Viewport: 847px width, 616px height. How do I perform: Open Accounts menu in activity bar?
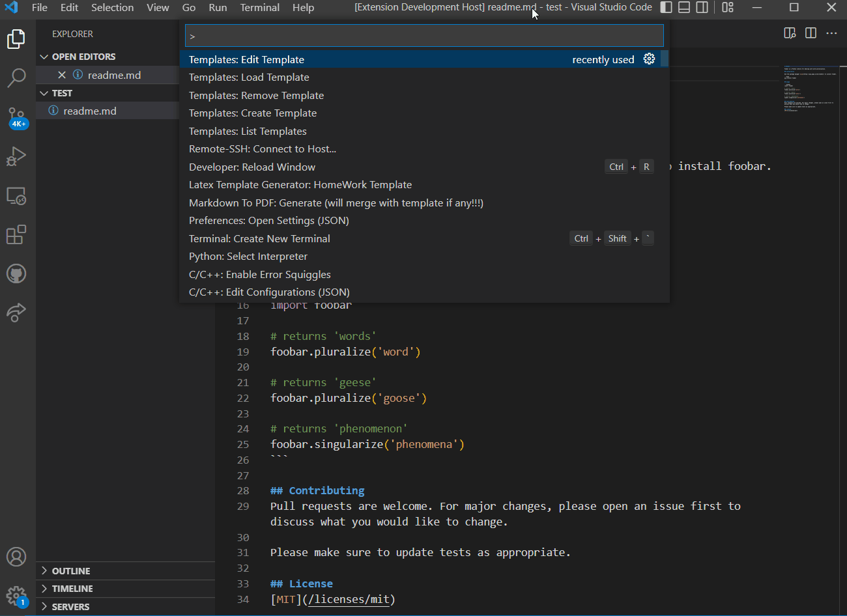tap(16, 557)
